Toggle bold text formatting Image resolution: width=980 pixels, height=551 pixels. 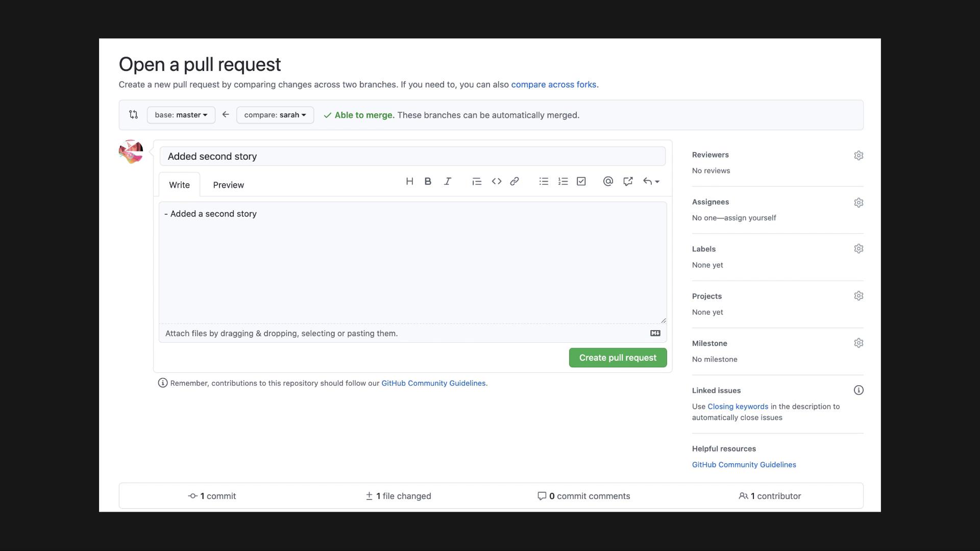[428, 181]
